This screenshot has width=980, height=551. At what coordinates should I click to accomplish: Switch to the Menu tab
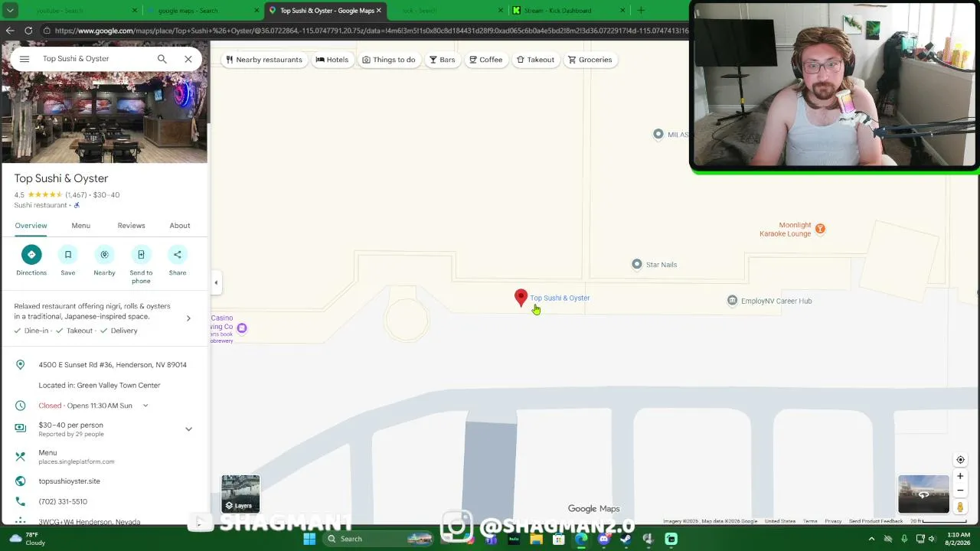tap(80, 226)
